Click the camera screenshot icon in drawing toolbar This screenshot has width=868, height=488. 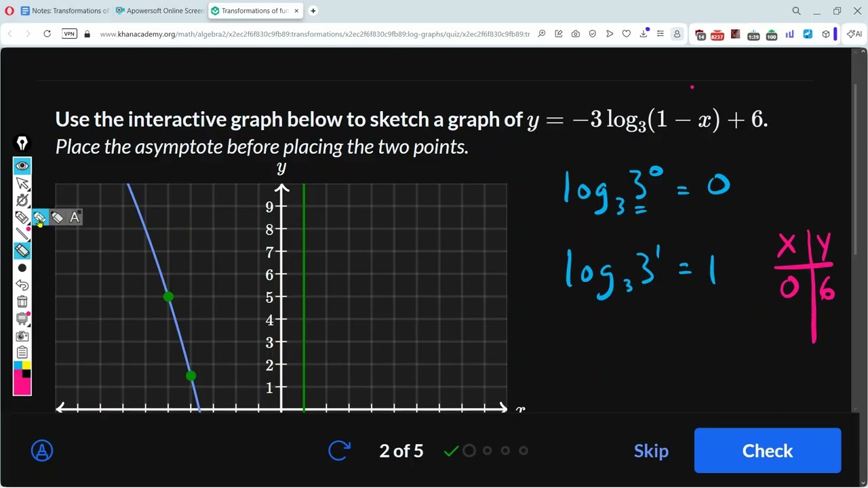point(22,335)
